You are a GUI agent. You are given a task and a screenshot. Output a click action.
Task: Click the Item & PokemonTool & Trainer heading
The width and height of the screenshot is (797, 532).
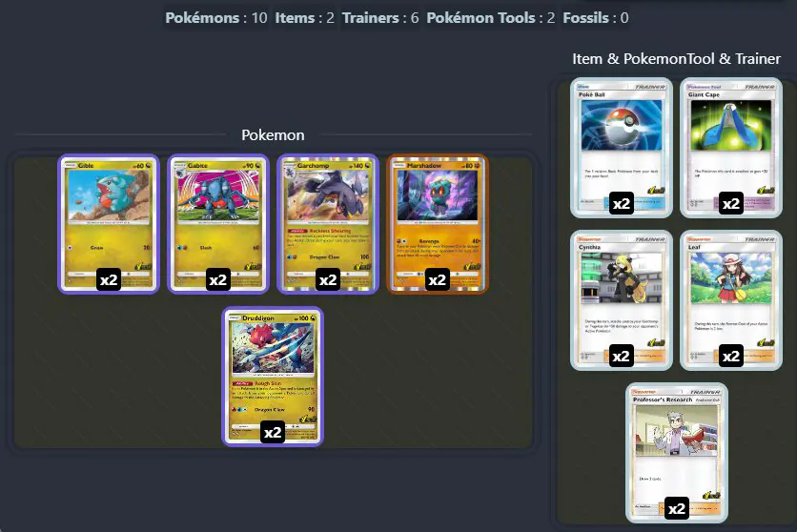pos(677,59)
